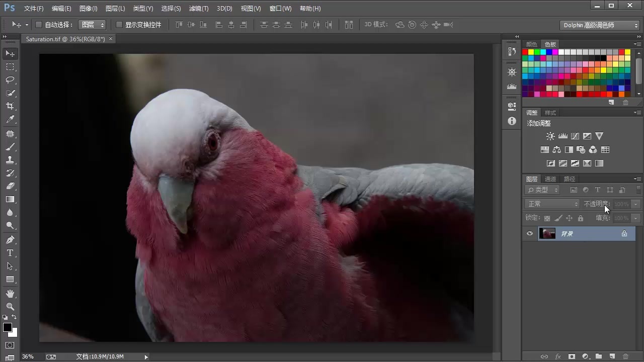
Task: Pick the pure red swatch in 色板
Action: coord(525,52)
